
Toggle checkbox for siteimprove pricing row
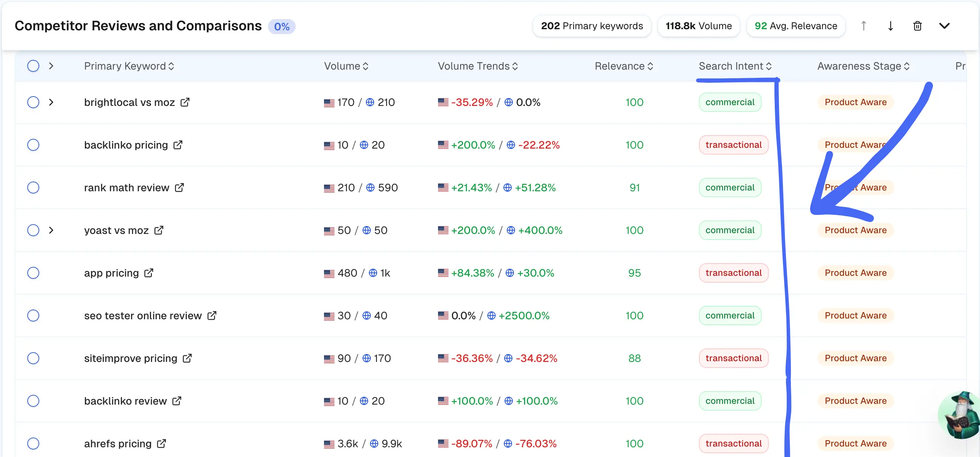point(33,358)
